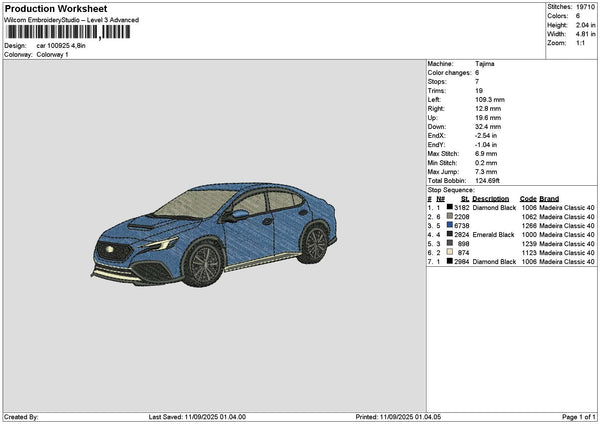Click the black swatch in stop 7

pos(450,261)
